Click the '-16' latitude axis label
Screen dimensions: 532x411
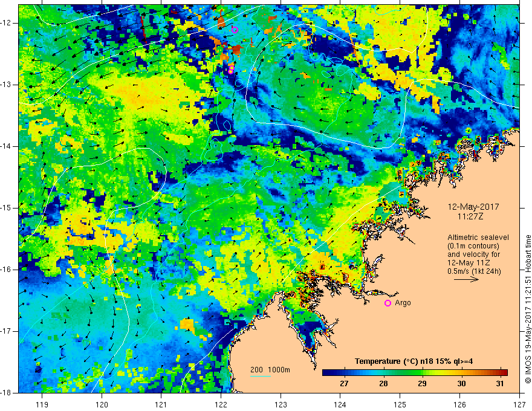pos(7,270)
